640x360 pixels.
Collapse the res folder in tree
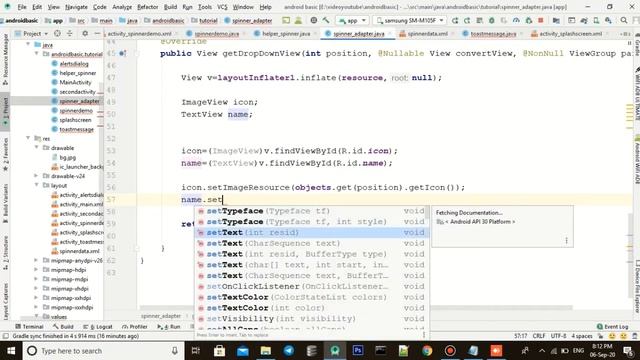click(28, 138)
